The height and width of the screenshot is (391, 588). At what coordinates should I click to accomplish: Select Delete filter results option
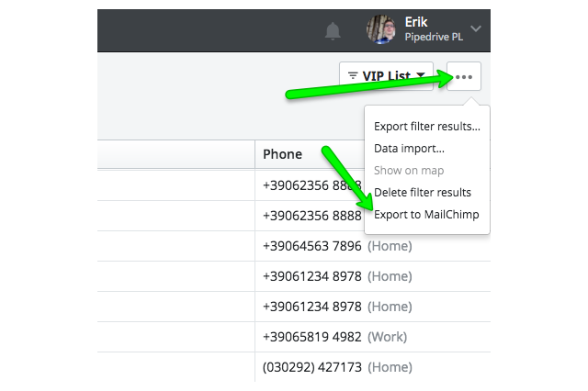coord(422,192)
